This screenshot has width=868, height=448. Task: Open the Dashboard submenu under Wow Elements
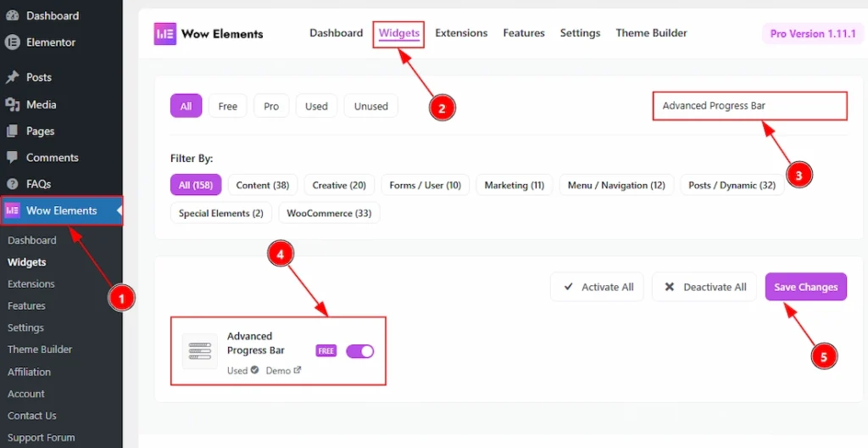(x=32, y=240)
